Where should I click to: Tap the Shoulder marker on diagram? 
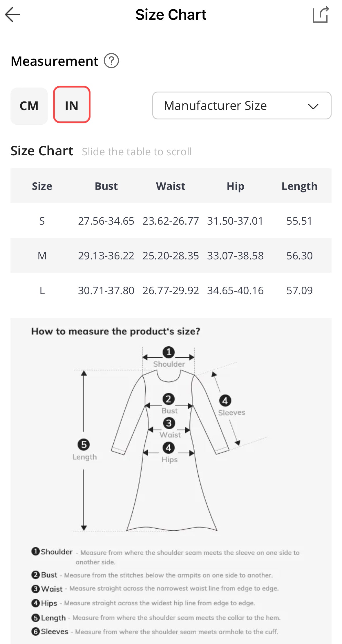tap(169, 352)
